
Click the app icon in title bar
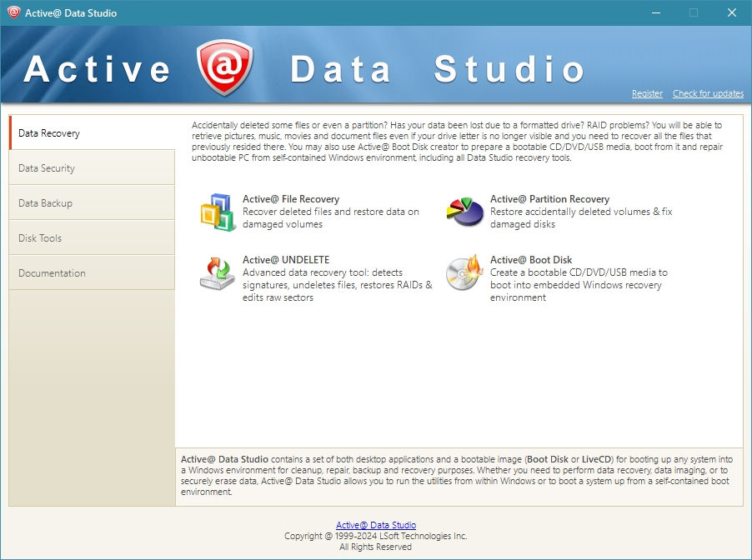coord(13,12)
